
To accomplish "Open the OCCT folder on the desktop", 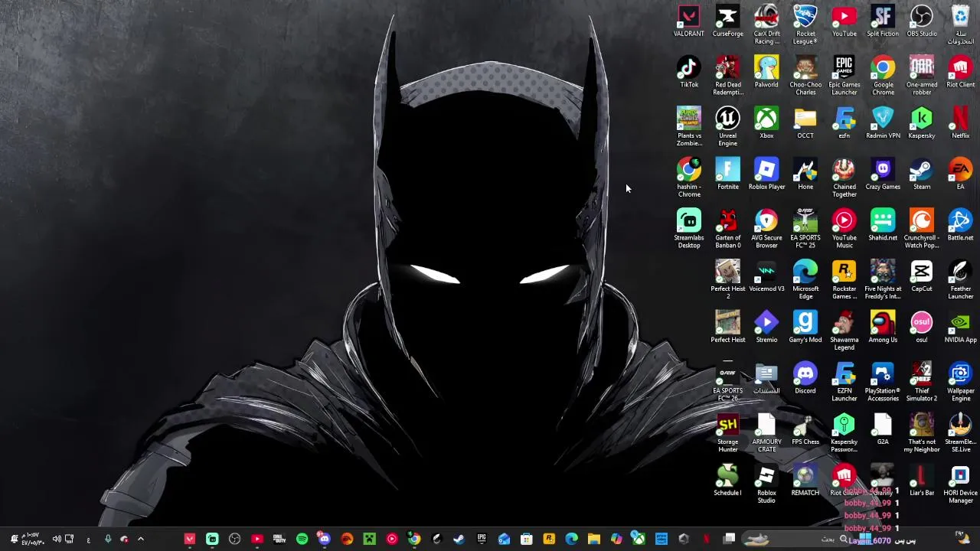I will [805, 124].
